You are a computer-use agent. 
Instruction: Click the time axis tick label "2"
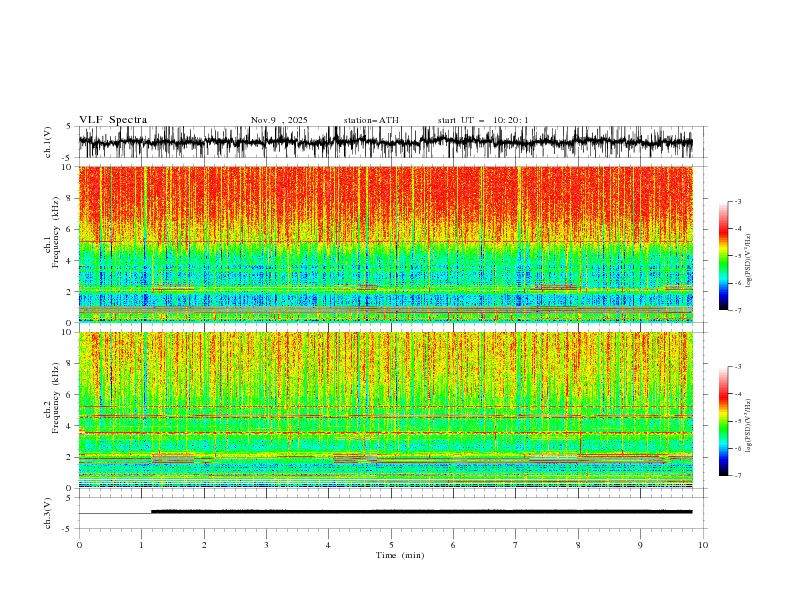[204, 545]
